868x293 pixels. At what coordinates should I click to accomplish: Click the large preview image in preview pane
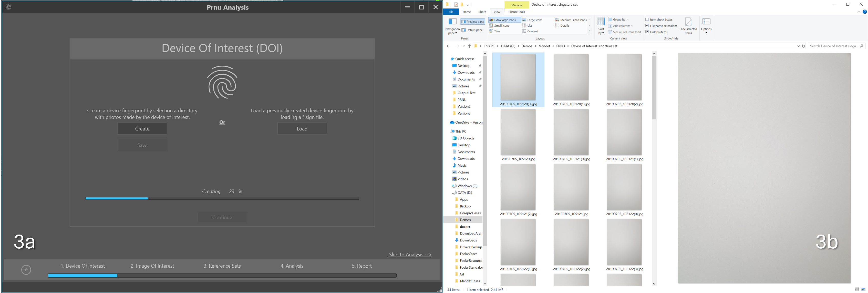point(764,168)
